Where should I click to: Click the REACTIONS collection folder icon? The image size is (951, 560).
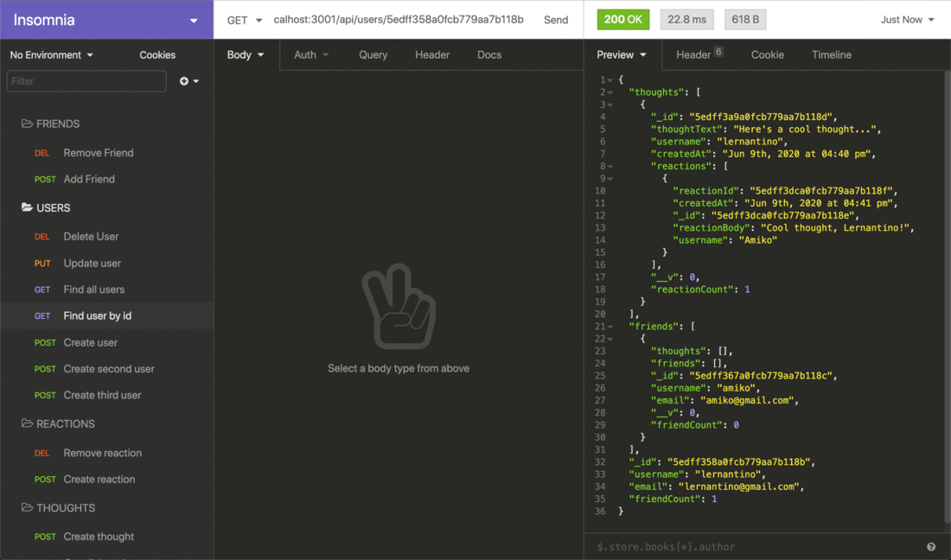point(26,423)
